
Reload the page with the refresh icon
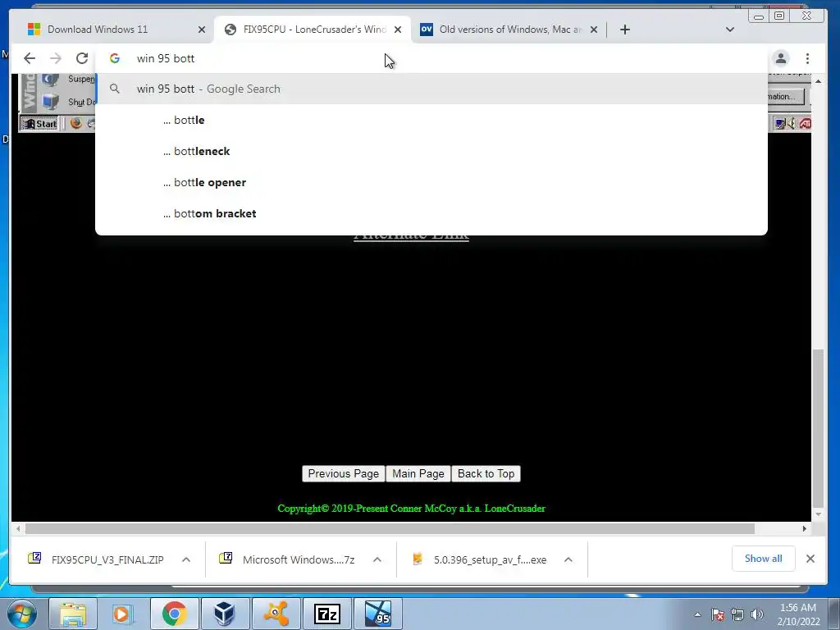82,58
